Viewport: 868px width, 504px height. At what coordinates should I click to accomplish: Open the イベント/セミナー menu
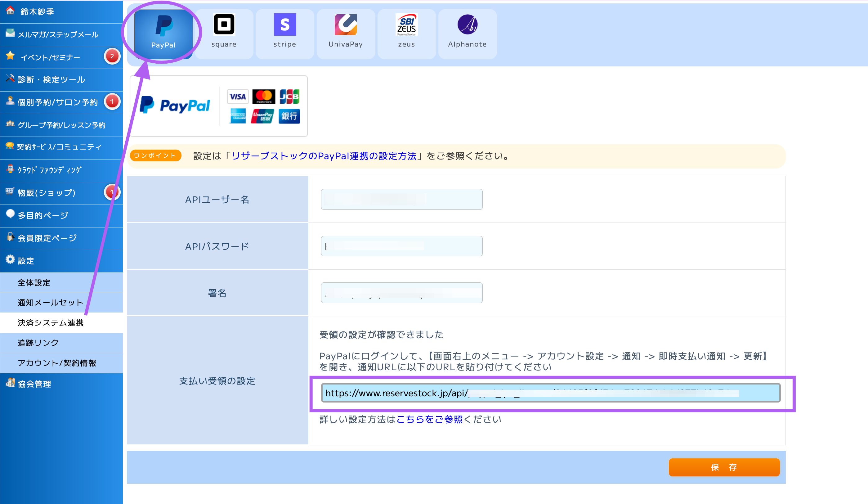coord(61,57)
